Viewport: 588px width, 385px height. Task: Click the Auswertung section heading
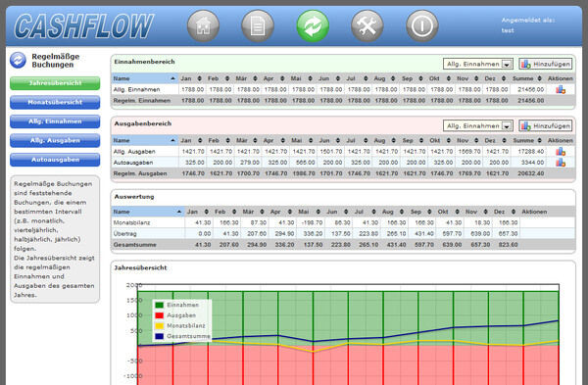134,197
